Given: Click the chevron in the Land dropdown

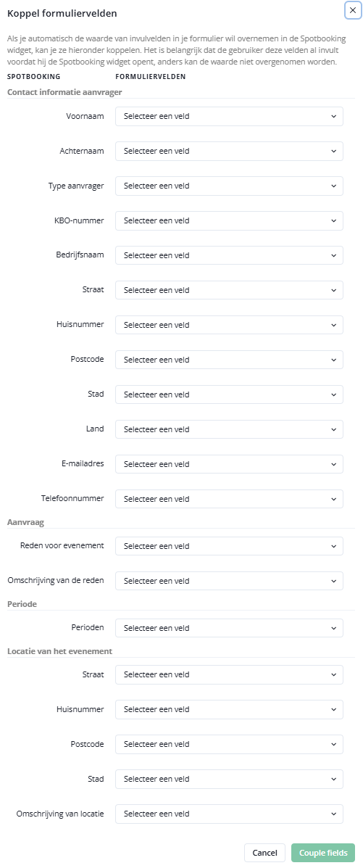Looking at the screenshot, I should [x=333, y=429].
